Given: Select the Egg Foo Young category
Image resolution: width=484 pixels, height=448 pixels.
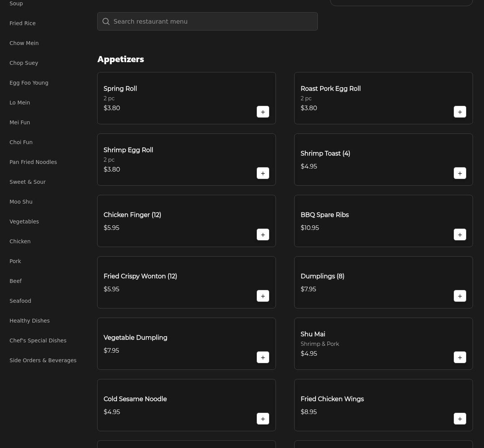Looking at the screenshot, I should [x=29, y=83].
